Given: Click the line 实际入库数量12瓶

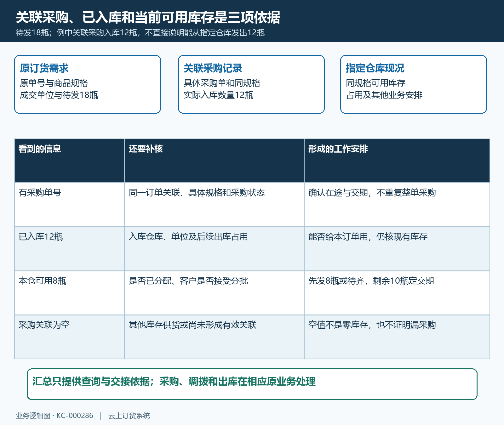Looking at the screenshot, I should coord(218,95).
